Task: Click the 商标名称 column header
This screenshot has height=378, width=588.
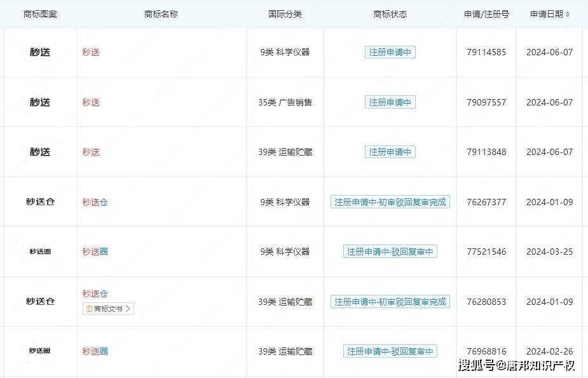Action: [x=161, y=14]
